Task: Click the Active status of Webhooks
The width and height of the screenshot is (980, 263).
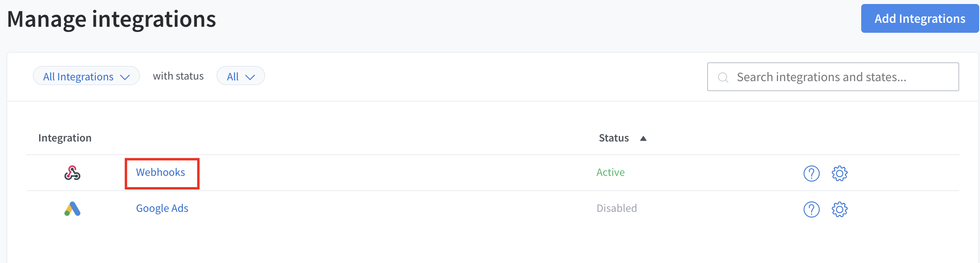Action: (610, 172)
